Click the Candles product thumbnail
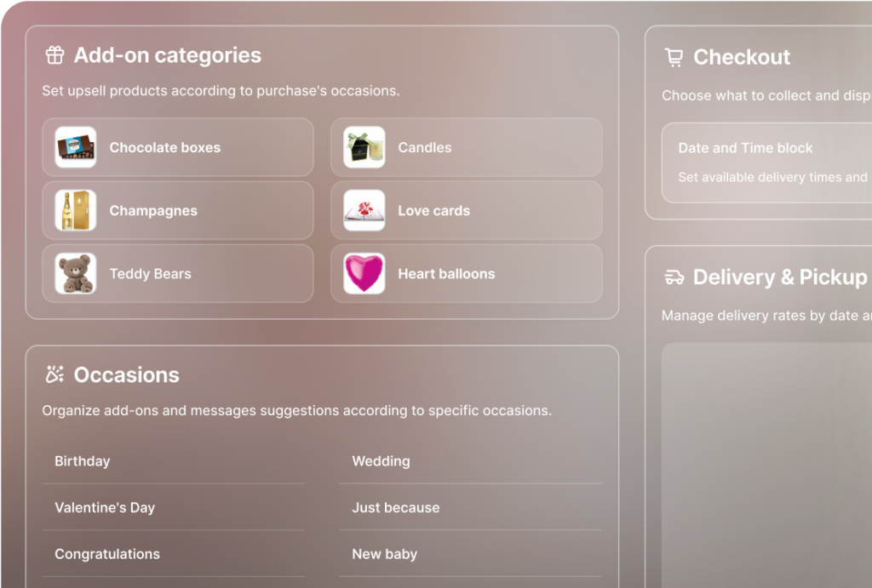 click(364, 147)
